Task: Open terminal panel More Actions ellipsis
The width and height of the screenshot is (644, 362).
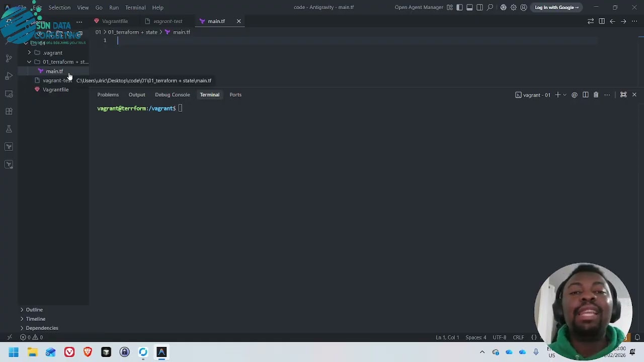Action: (607, 95)
